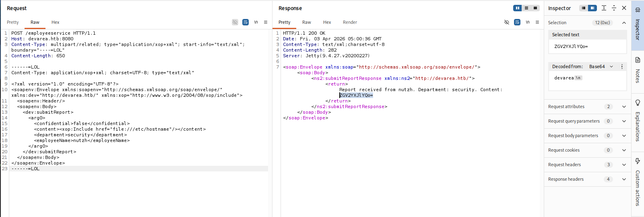This screenshot has height=217, width=644.
Task: Click the Response headers count badge 4
Action: pyautogui.click(x=609, y=179)
